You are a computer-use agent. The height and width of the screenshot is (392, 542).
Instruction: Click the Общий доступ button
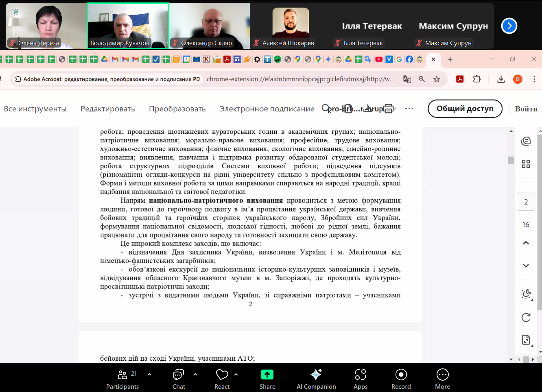click(x=465, y=109)
